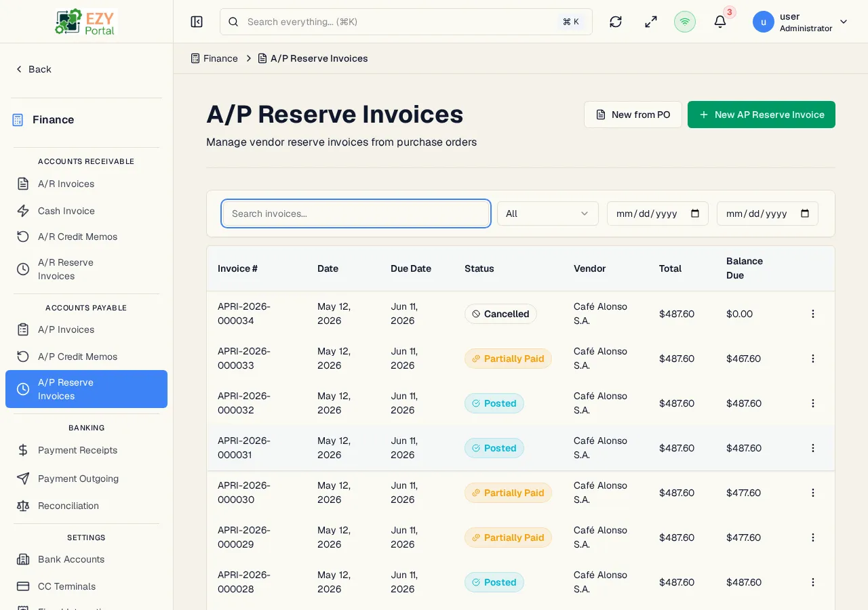
Task: Click the green wifi connection status icon
Action: (x=685, y=22)
